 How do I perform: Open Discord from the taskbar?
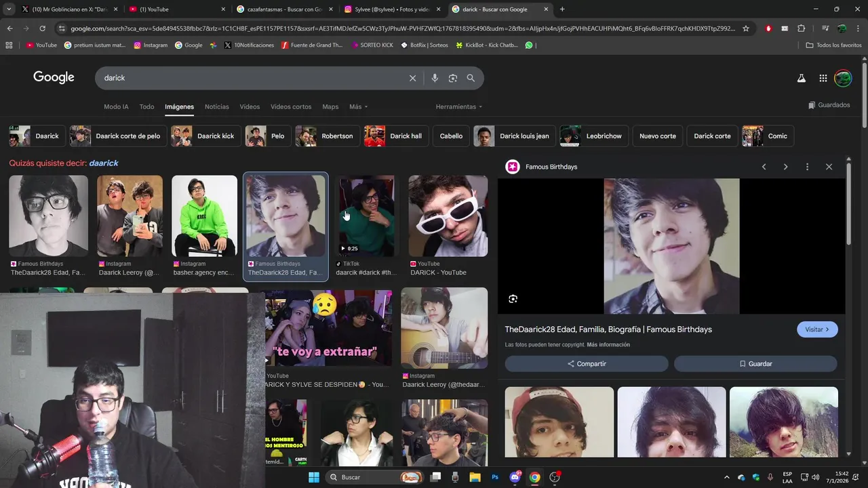(x=515, y=477)
